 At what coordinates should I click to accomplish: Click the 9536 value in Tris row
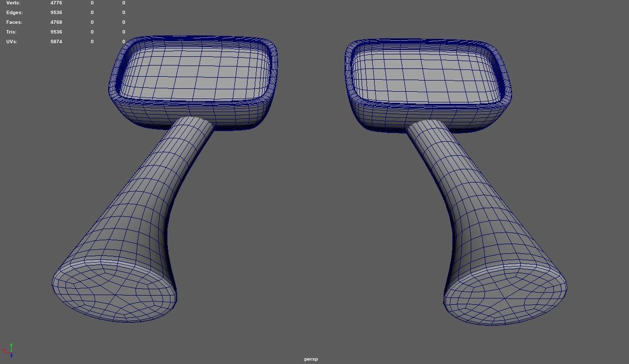(x=56, y=32)
